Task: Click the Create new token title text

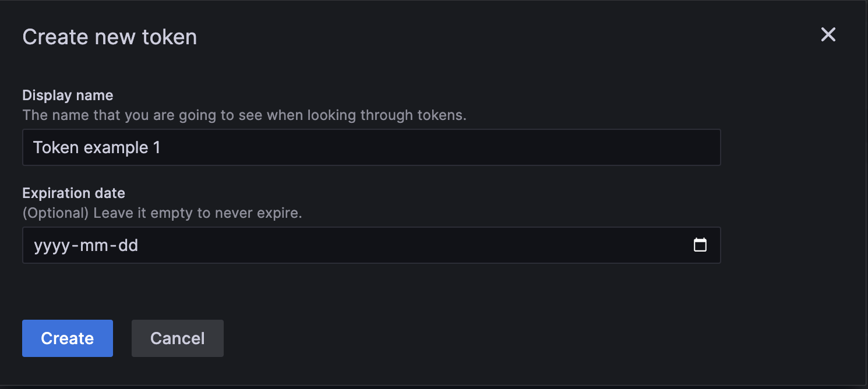Action: [110, 37]
